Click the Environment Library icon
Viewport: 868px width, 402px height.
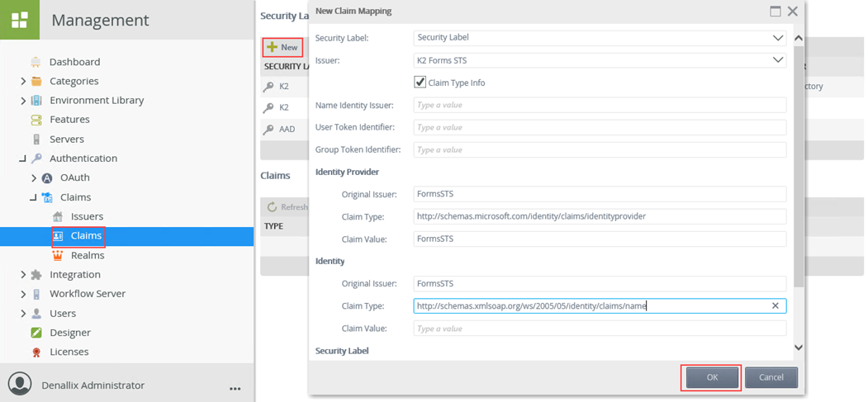point(36,101)
